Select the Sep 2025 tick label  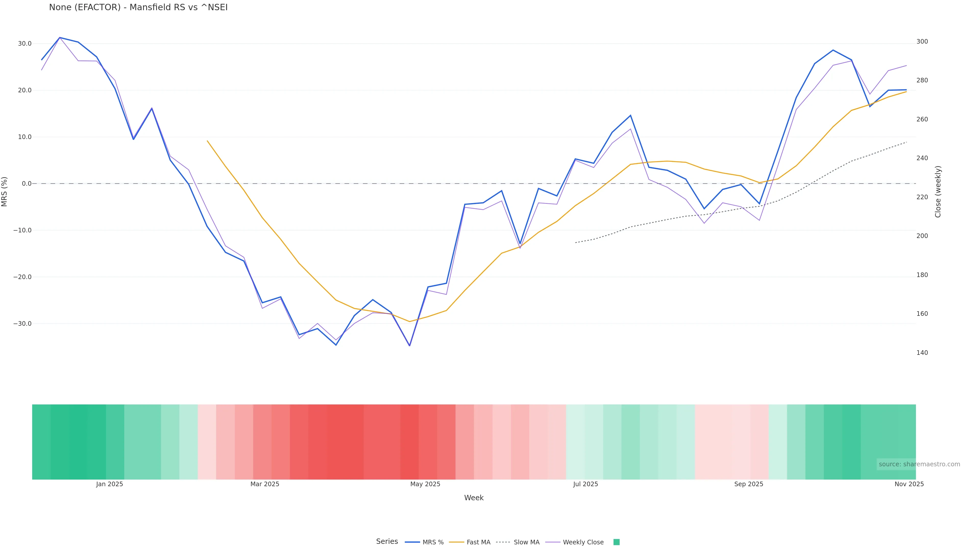[749, 484]
